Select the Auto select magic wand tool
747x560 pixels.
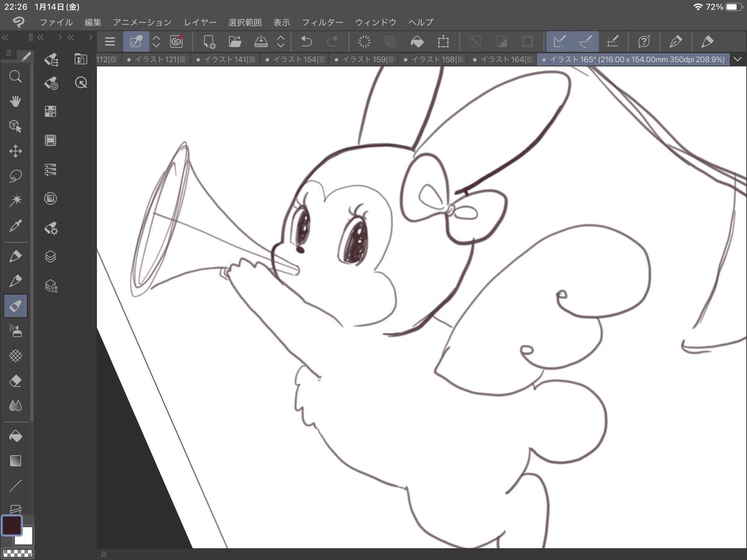click(x=16, y=201)
